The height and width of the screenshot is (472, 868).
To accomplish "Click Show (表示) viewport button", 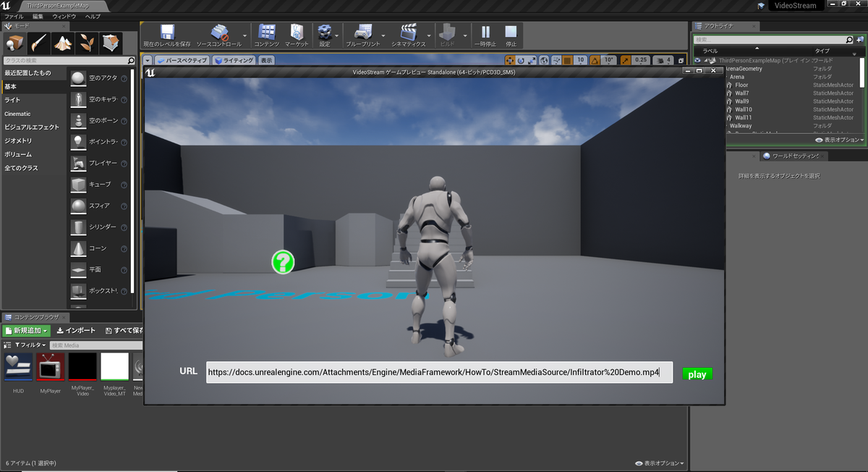I will [x=267, y=61].
